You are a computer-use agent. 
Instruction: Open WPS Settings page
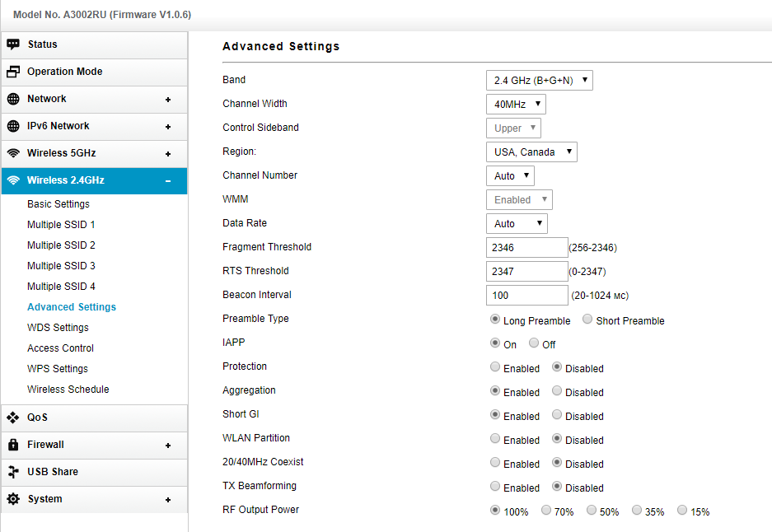click(58, 369)
